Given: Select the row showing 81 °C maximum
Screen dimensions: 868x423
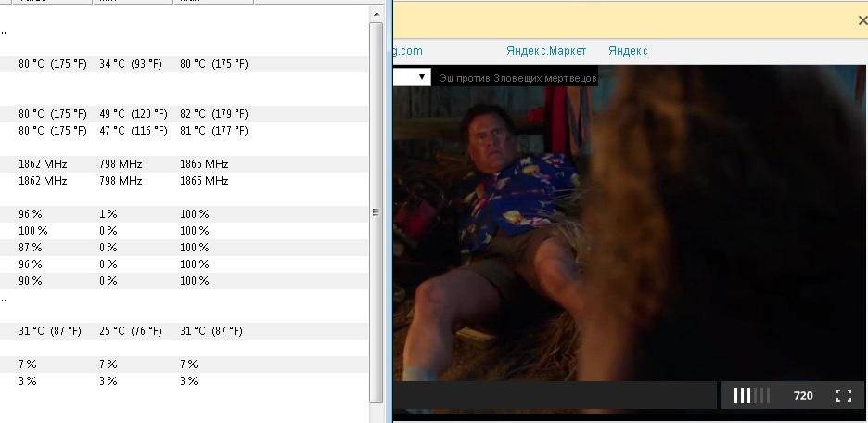Looking at the screenshot, I should click(184, 131).
